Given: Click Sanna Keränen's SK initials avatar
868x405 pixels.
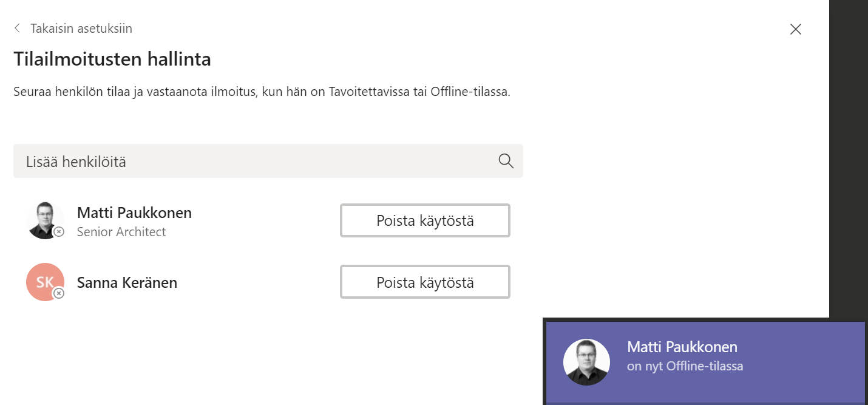Looking at the screenshot, I should [x=44, y=281].
